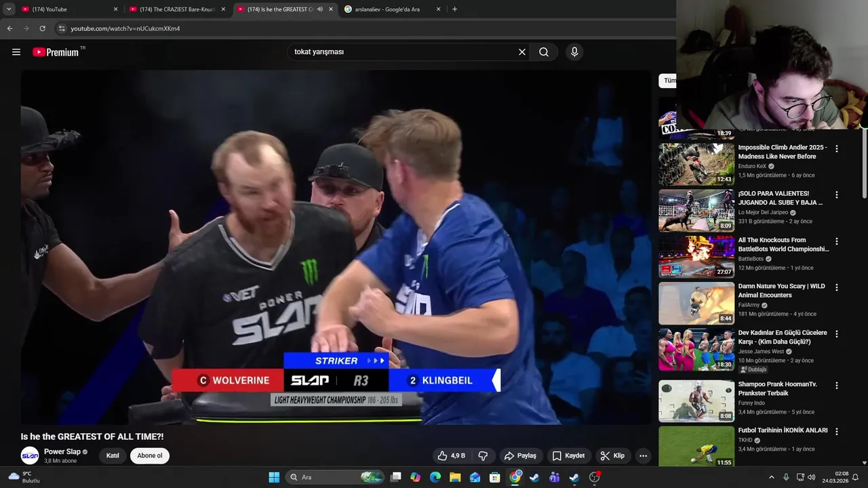The image size is (868, 488).
Task: Open the weather widget 9°C Bulutlu
Action: (x=24, y=477)
